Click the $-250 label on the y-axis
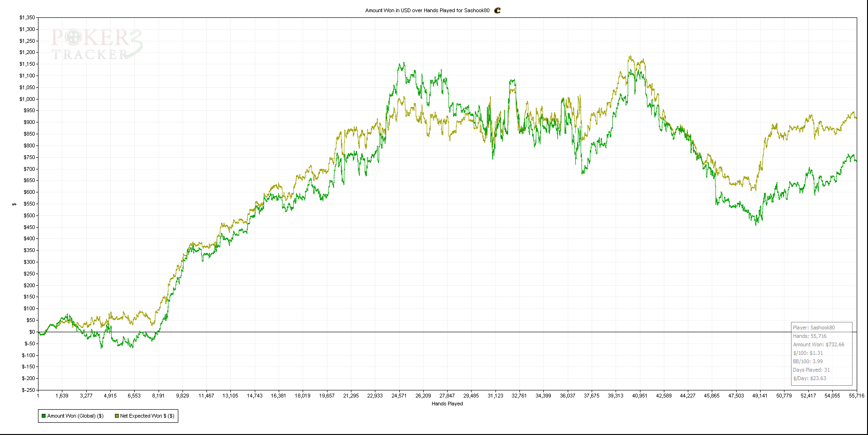This screenshot has width=868, height=435. pos(28,390)
